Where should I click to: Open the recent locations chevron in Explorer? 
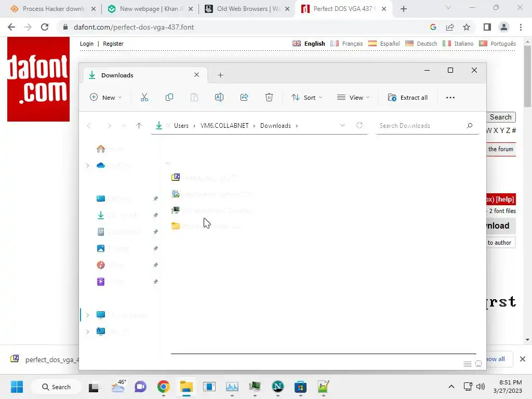(x=124, y=126)
